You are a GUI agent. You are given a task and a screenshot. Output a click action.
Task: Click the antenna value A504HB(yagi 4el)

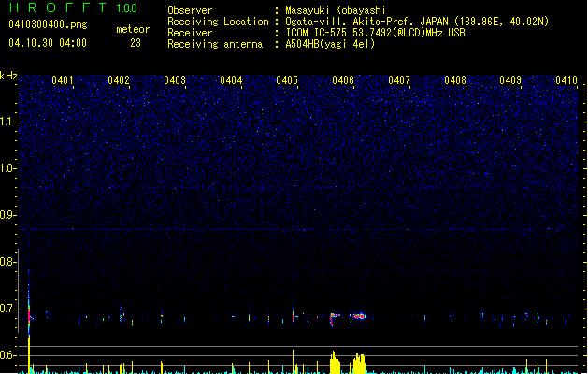[330, 44]
